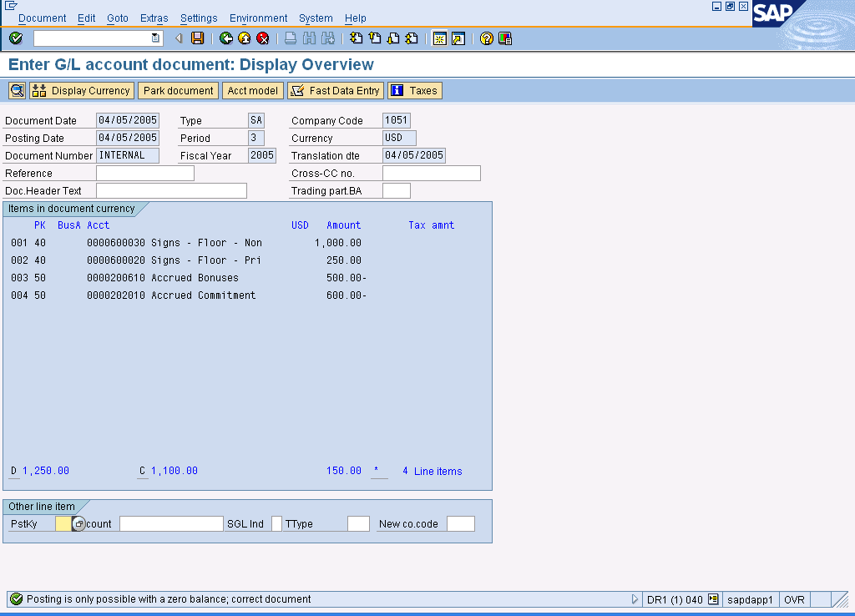Click the Find binoculars icon
Screen dimensions: 855x616
pos(309,38)
